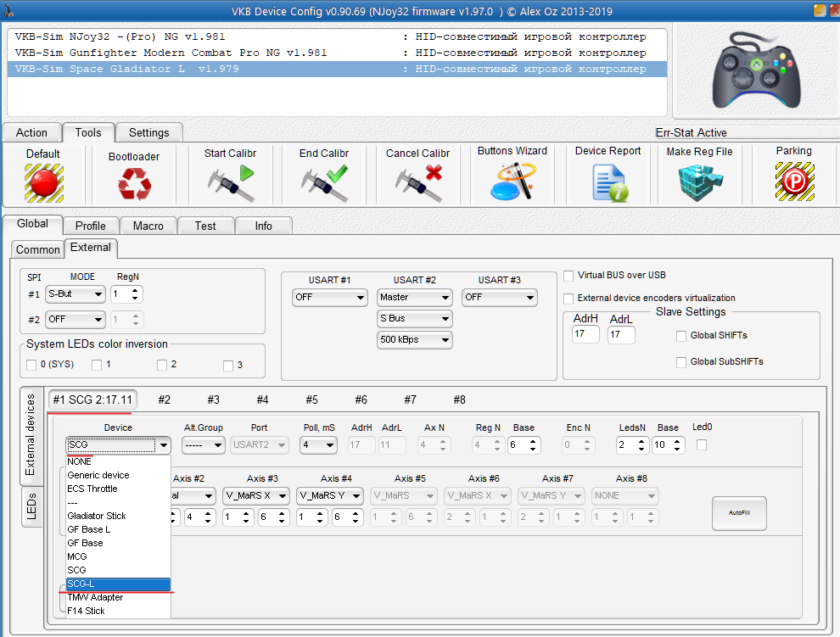This screenshot has height=637, width=840.
Task: Open SPI #1 mode S-But dropdown
Action: click(75, 293)
